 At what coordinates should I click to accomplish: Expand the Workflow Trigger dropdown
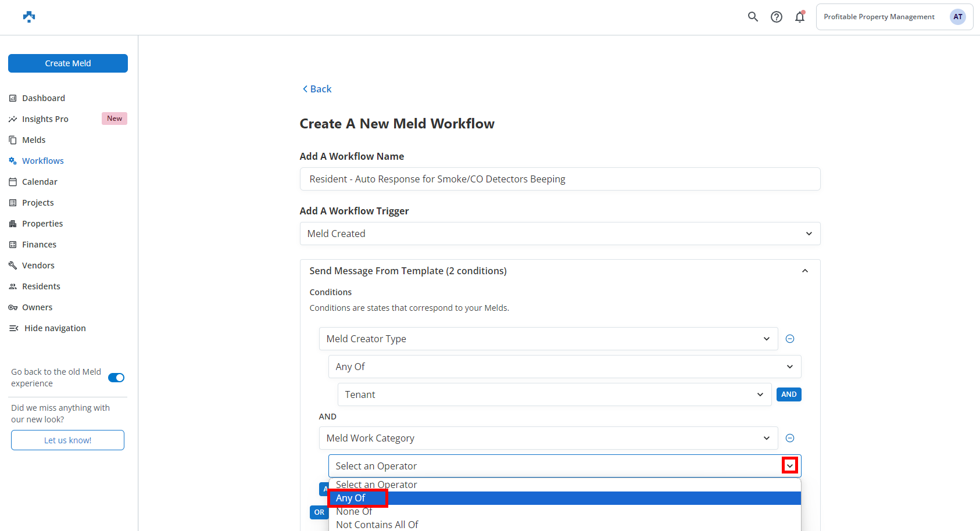point(560,234)
